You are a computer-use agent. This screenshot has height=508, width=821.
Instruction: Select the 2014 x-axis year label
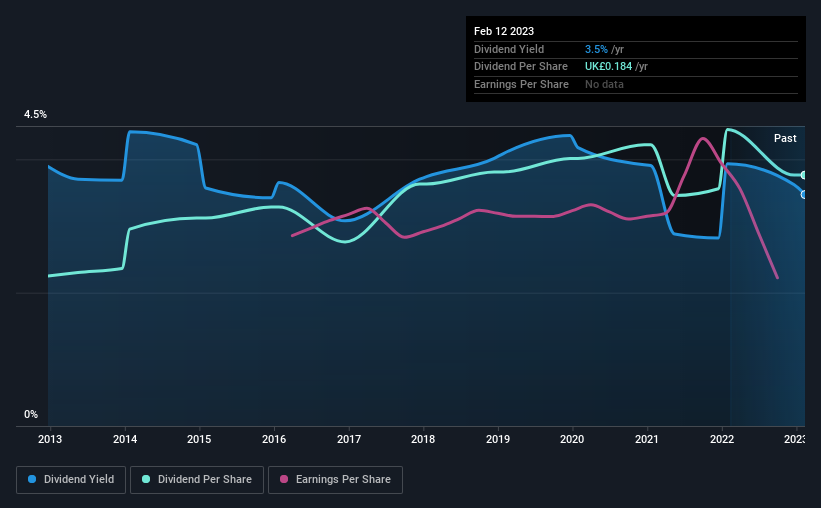pos(125,439)
